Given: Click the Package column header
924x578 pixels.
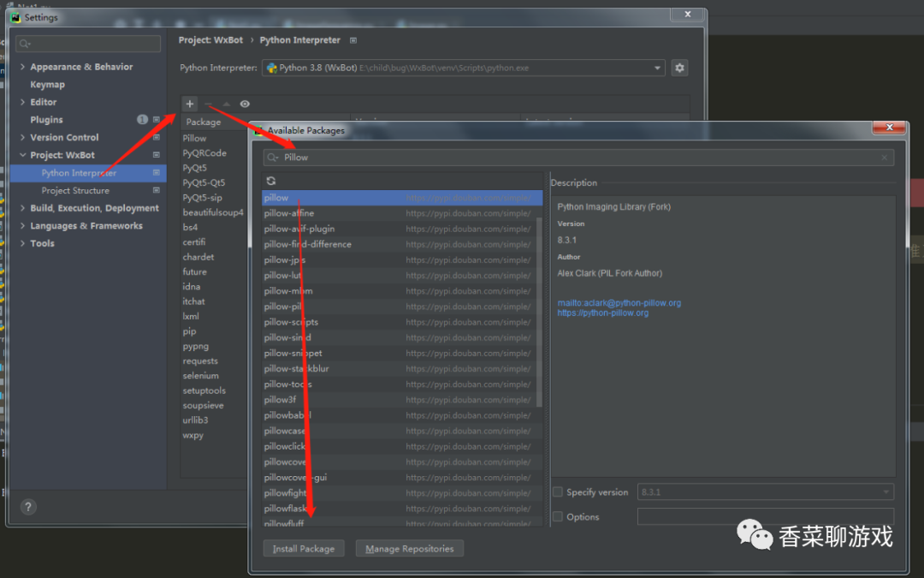Looking at the screenshot, I should pyautogui.click(x=204, y=122).
